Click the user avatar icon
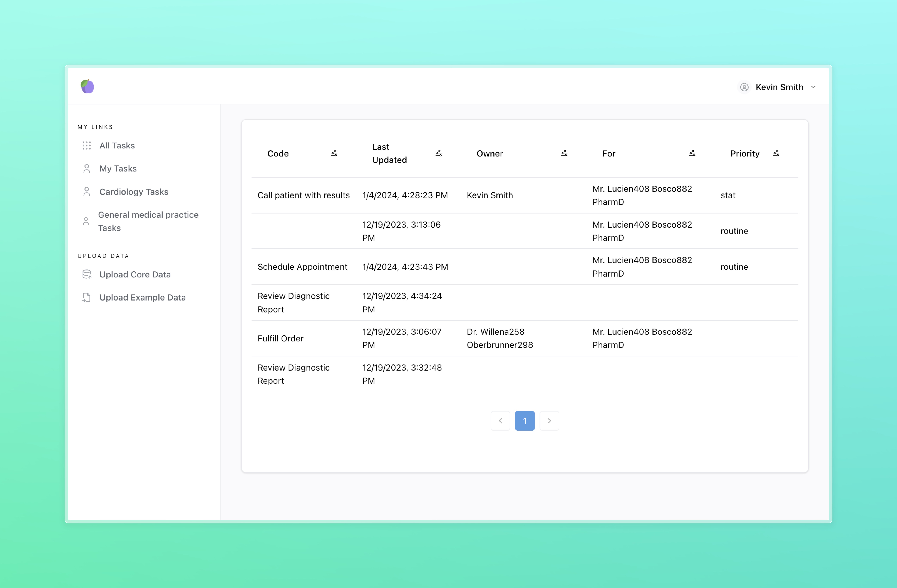The width and height of the screenshot is (897, 588). [744, 87]
